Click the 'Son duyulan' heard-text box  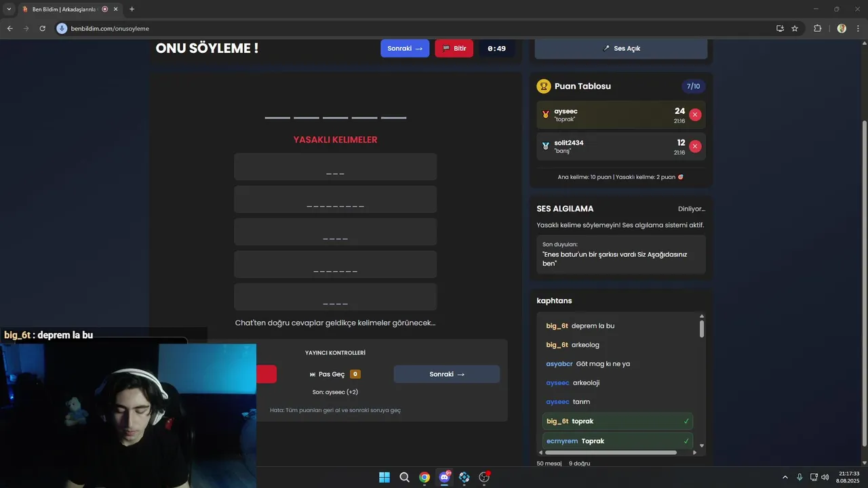tap(621, 254)
